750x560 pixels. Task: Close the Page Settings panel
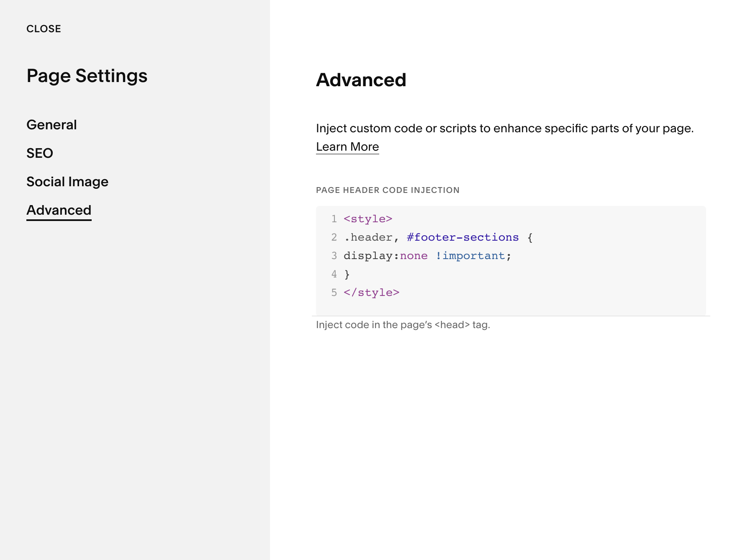click(x=44, y=28)
